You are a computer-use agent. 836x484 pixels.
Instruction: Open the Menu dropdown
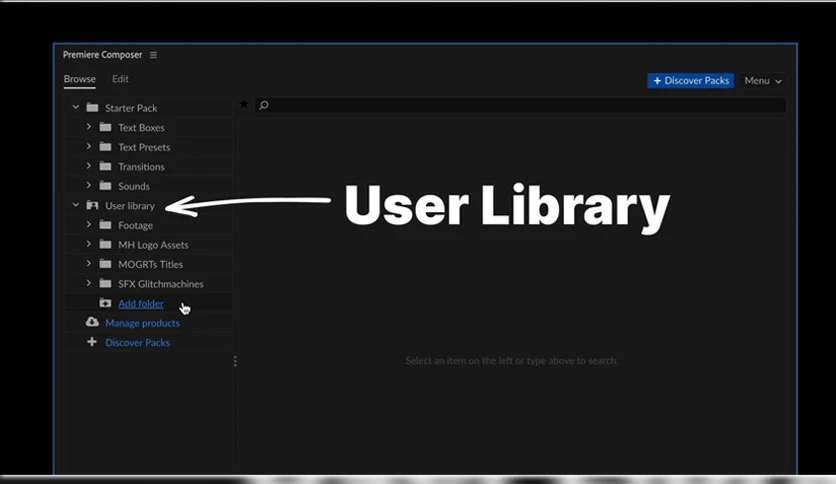763,80
